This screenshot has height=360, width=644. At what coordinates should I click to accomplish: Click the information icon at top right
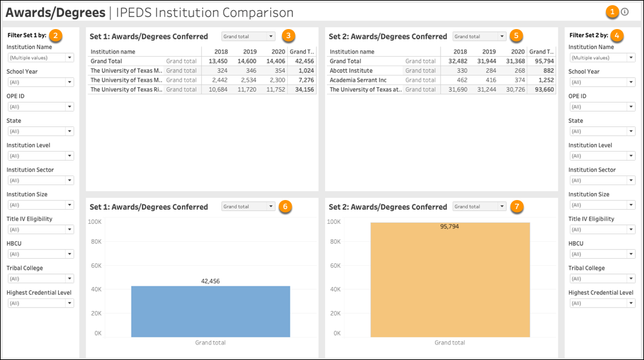[x=625, y=12]
